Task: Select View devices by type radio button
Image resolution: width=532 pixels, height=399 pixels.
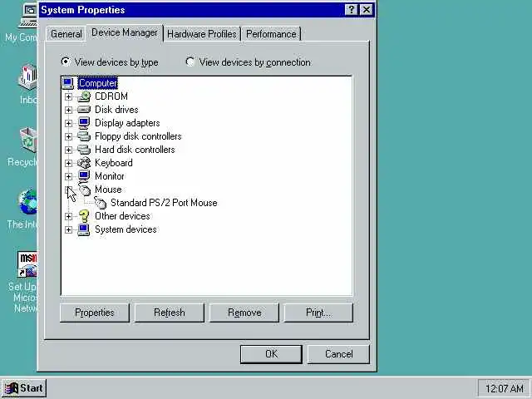Action: [65, 62]
